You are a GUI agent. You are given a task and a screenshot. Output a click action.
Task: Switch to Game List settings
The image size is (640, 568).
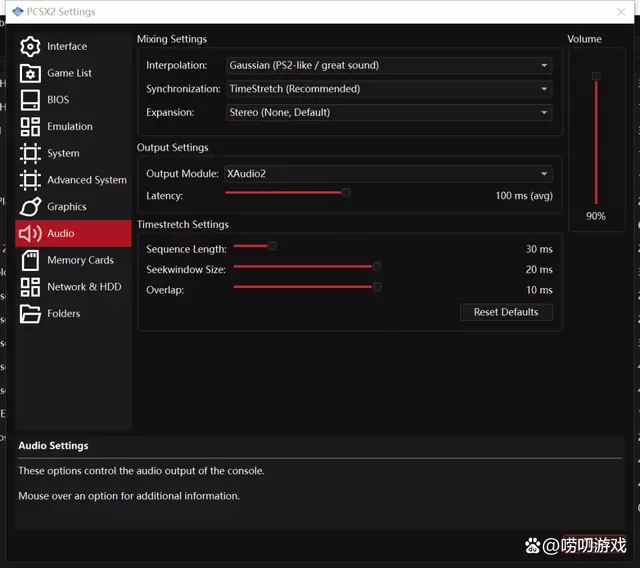point(73,73)
